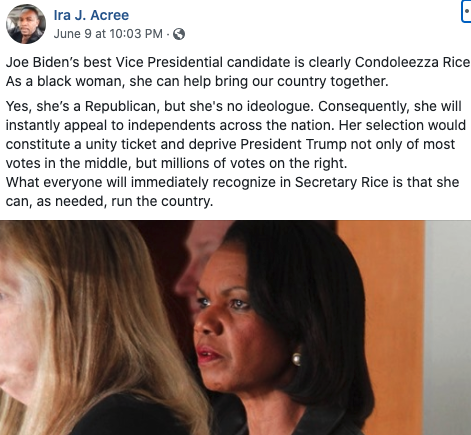Click the words Condoleezza Rice in the post

pyautogui.click(x=412, y=62)
